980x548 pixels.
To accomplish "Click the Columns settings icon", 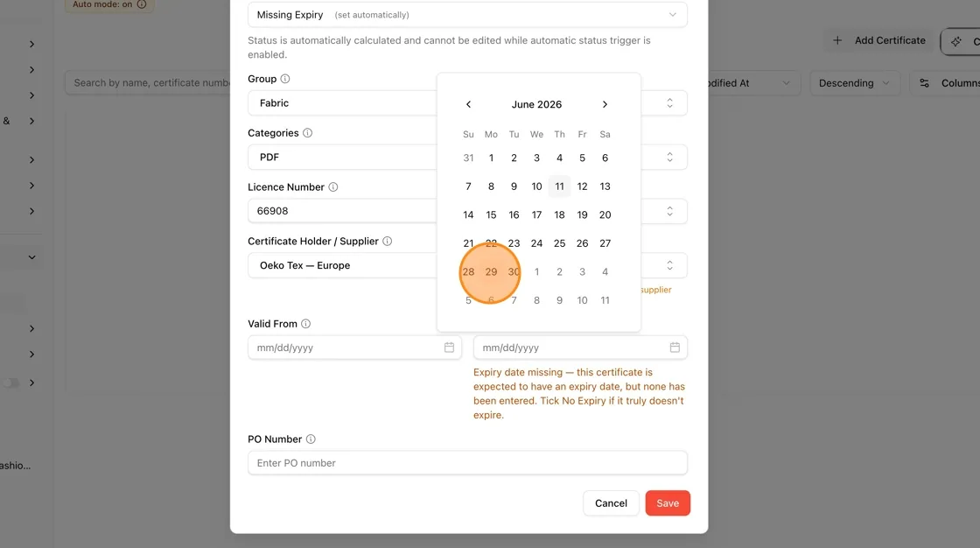I will click(x=924, y=83).
